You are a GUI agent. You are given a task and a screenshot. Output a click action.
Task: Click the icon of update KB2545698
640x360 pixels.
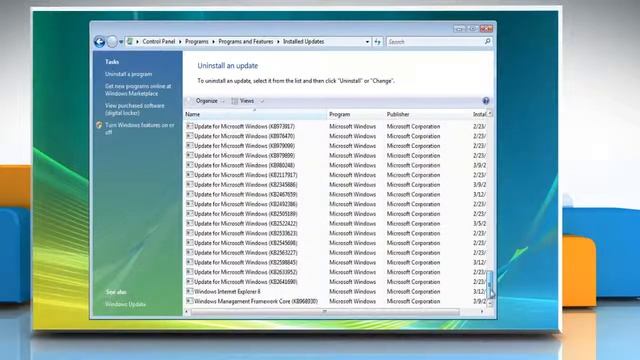[189, 243]
